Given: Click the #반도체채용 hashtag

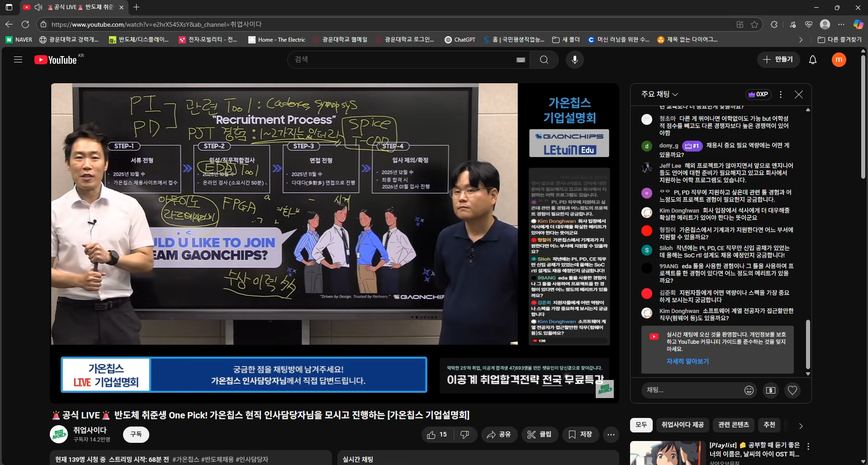Looking at the screenshot, I should click(217, 459).
